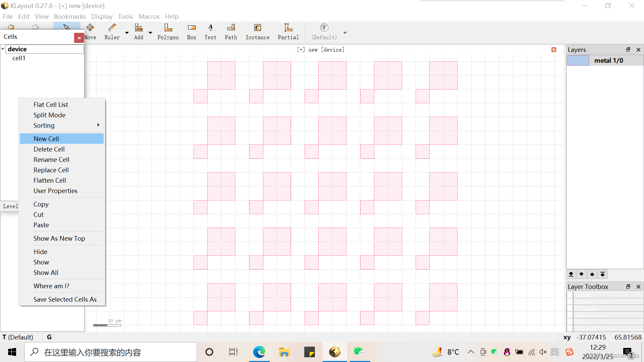Open the Ruler tool dropdown arrow
The image size is (644, 362).
(x=127, y=33)
